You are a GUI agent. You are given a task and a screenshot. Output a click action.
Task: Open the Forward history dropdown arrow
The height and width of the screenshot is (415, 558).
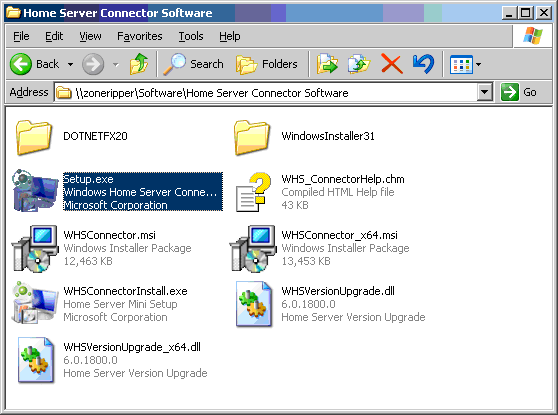click(x=116, y=64)
